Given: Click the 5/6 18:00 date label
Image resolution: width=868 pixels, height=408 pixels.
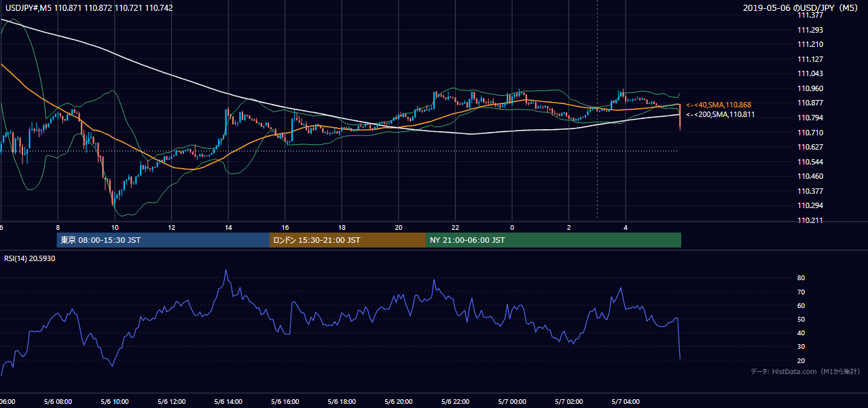Looking at the screenshot, I should tap(342, 402).
